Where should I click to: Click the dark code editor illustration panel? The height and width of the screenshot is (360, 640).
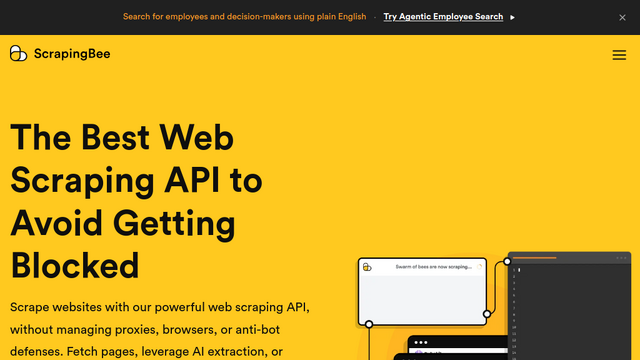(569, 306)
